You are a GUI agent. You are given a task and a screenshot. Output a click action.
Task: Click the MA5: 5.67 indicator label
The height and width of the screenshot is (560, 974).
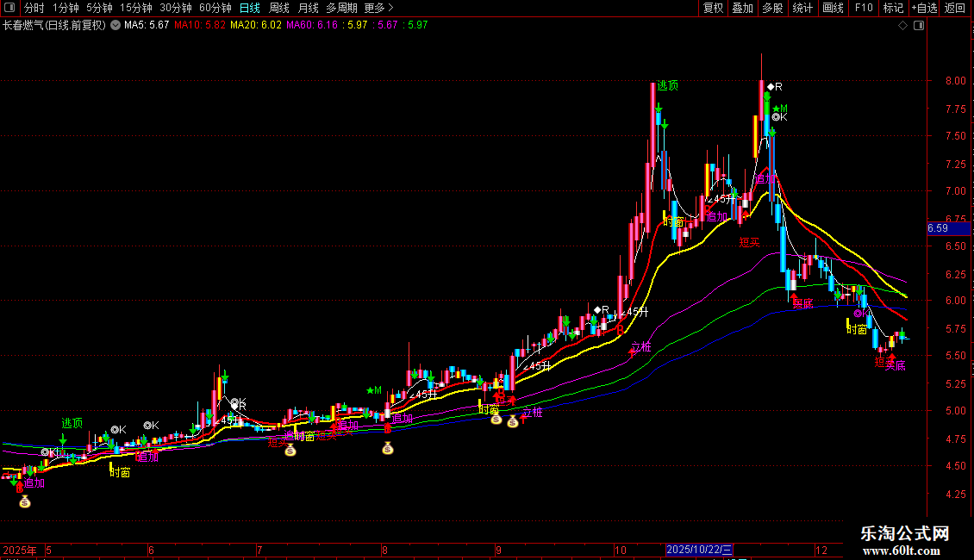147,25
